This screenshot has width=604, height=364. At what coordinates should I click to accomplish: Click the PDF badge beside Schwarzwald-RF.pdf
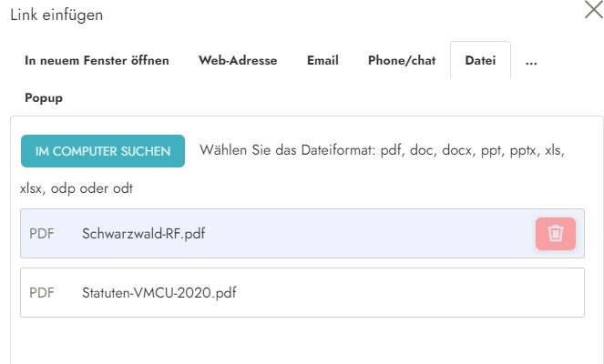tap(42, 233)
